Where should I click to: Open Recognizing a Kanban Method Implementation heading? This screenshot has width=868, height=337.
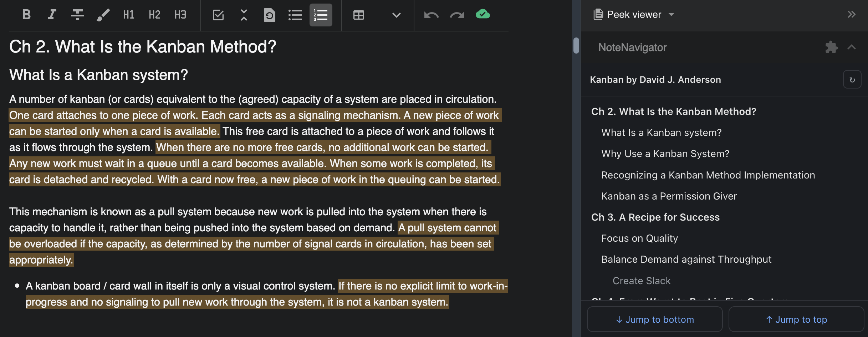tap(708, 175)
